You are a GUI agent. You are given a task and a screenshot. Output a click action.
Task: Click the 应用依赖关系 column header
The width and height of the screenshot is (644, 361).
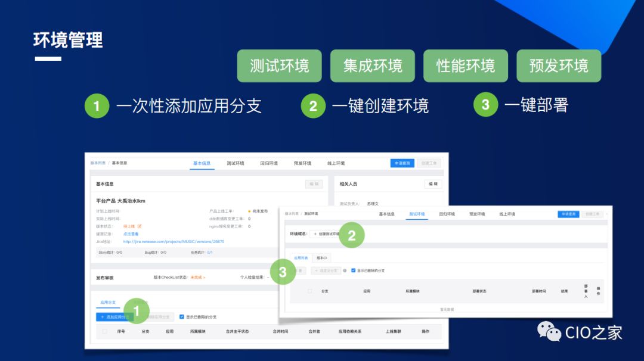point(350,331)
